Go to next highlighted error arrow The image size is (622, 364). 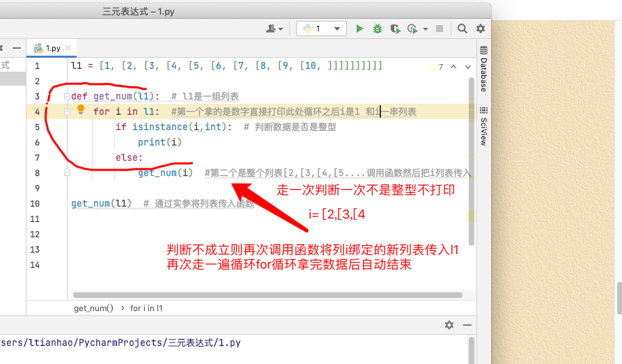click(x=468, y=67)
